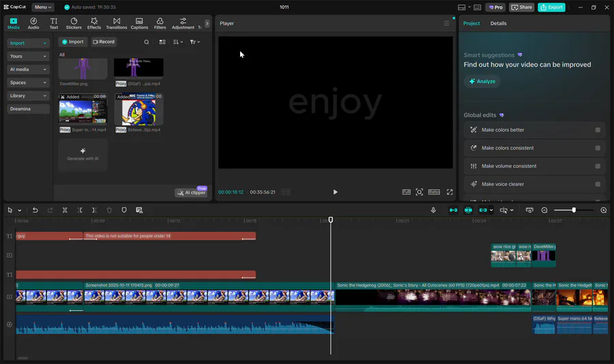Add a marker with shield icon

point(124,210)
